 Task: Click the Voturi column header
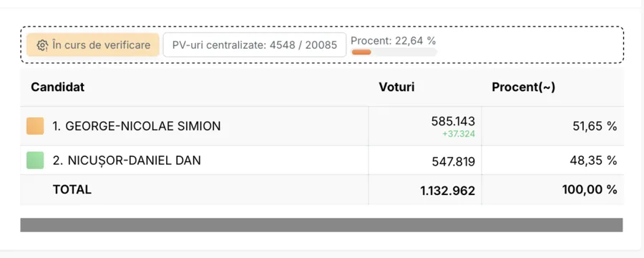click(396, 87)
